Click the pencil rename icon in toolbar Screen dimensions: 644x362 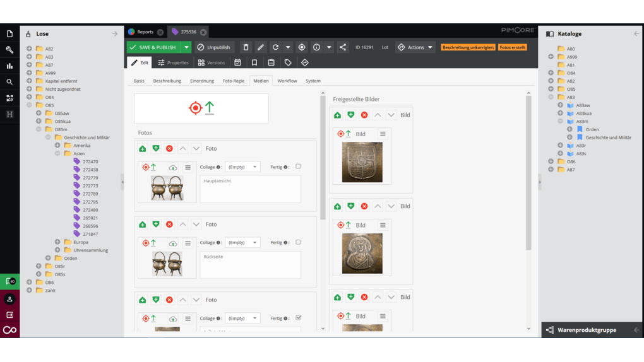click(x=260, y=47)
